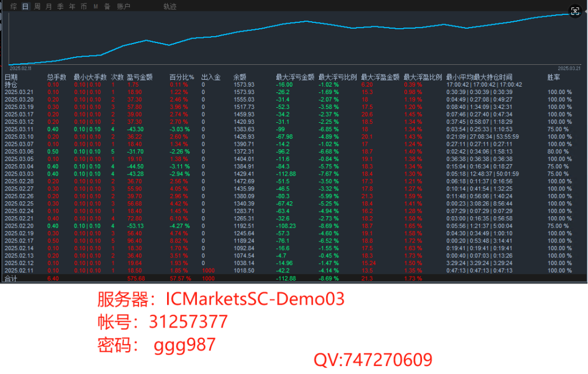This screenshot has height=374, width=588.
Task: Click the 最大浮亏金额 column header
Action: pyautogui.click(x=295, y=77)
